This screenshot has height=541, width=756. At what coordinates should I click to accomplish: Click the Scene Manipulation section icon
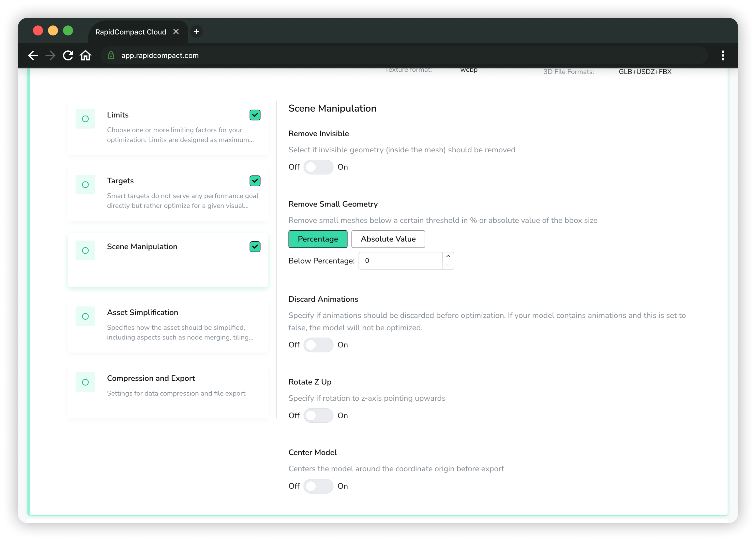coord(85,250)
